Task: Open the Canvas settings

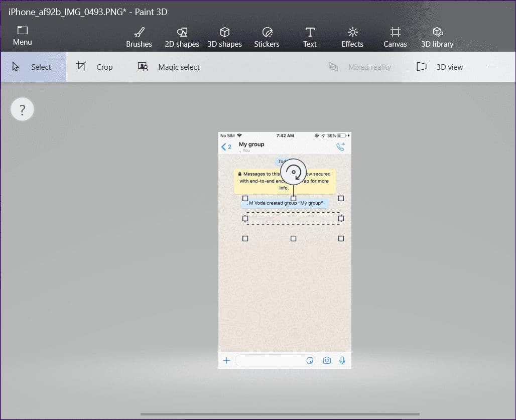Action: (x=395, y=38)
